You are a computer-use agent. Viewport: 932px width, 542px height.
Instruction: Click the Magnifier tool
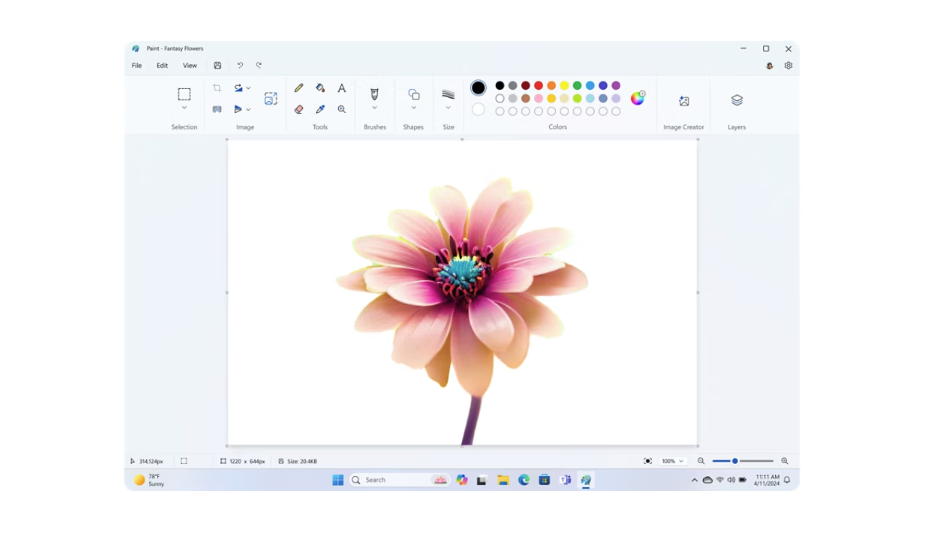click(x=342, y=109)
